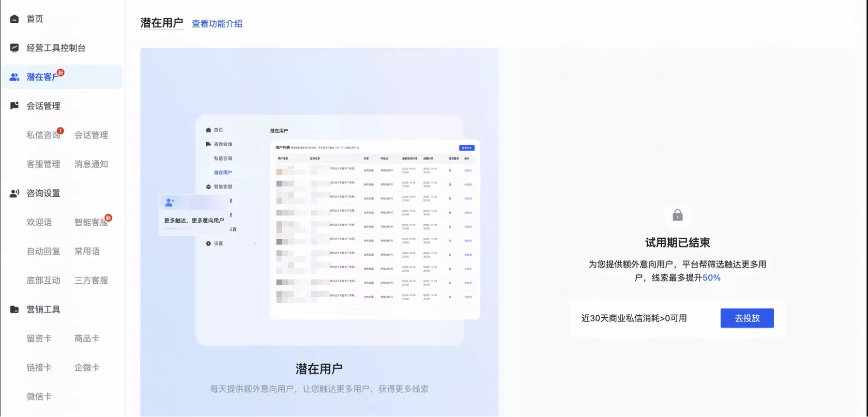Click the flag icon next to 会话管理 heading
This screenshot has width=868, height=417.
tap(15, 106)
